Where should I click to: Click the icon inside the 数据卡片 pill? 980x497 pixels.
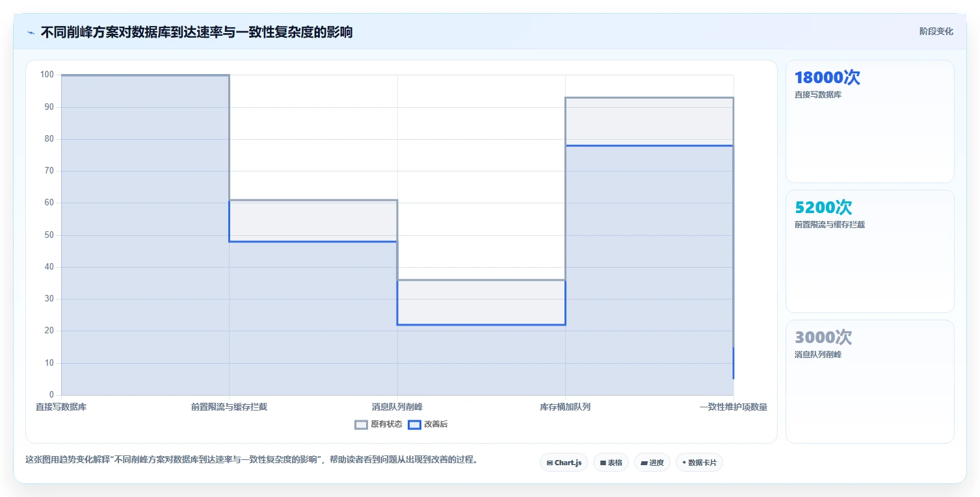tap(684, 463)
